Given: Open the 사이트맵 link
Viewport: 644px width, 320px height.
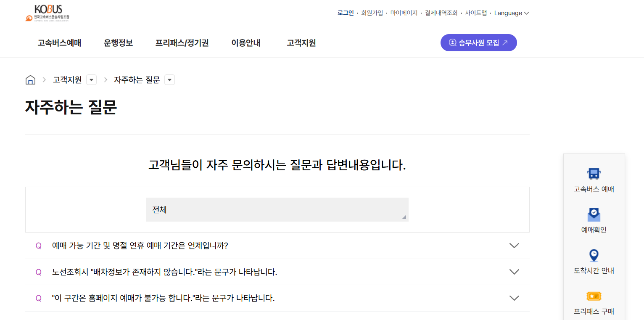Looking at the screenshot, I should click(476, 13).
